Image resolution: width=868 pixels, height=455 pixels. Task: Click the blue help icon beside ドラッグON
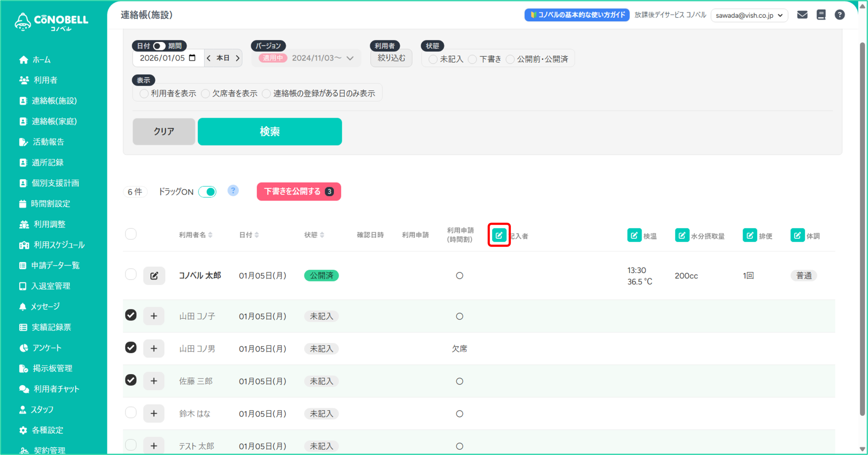tap(233, 191)
